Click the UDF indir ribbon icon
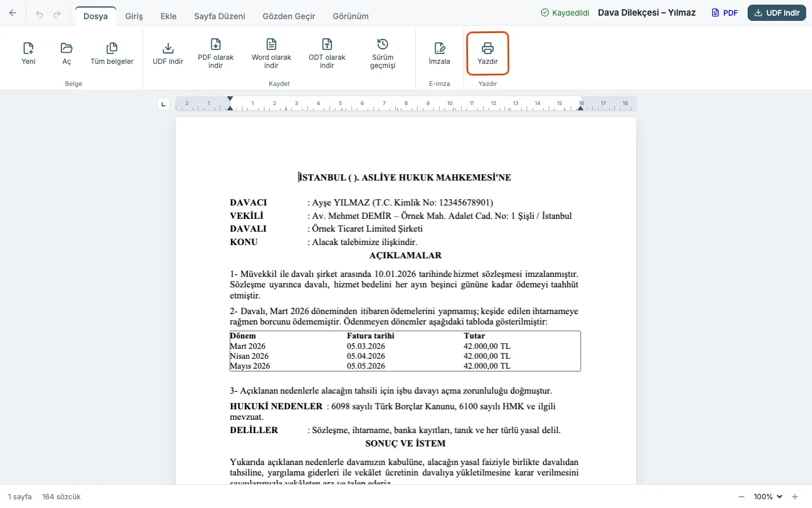 point(168,53)
